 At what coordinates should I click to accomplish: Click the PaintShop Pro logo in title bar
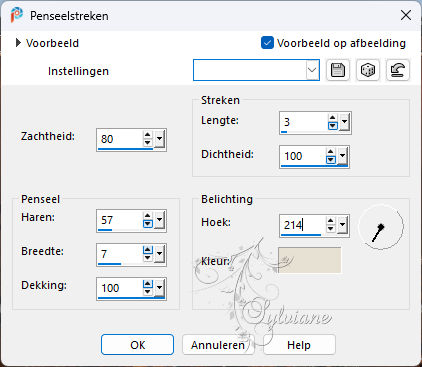(x=16, y=15)
